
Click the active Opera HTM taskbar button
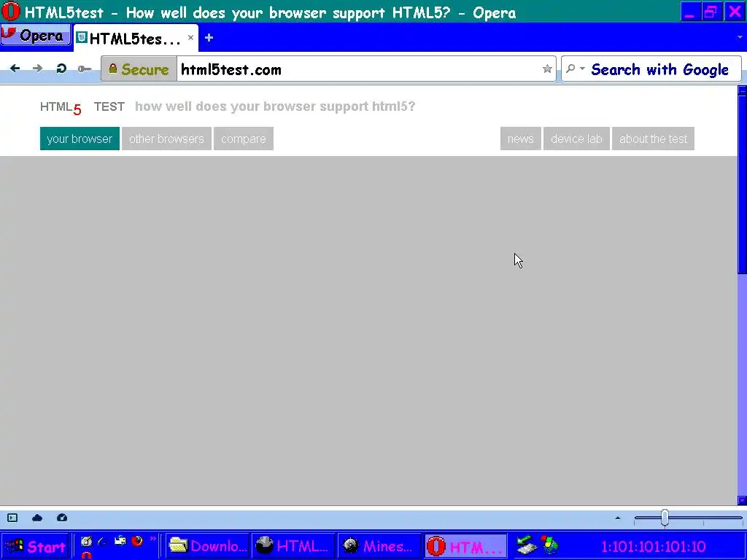point(465,546)
